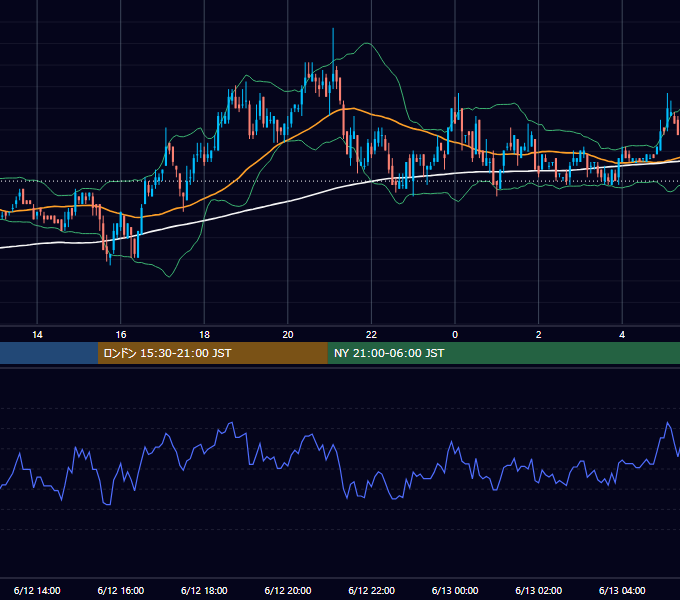Screen dimensions: 680x600
Task: Click the 6/13 02:00 date label
Action: (x=539, y=590)
